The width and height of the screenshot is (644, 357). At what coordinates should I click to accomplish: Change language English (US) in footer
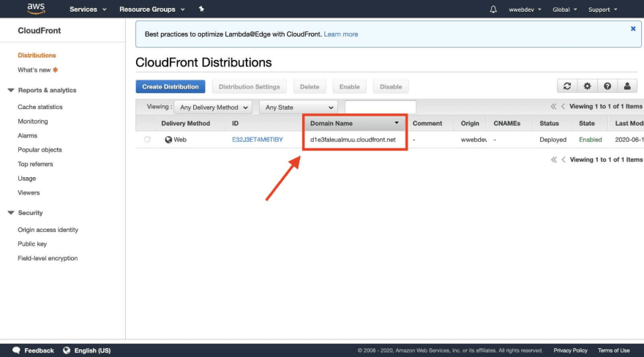(x=92, y=350)
